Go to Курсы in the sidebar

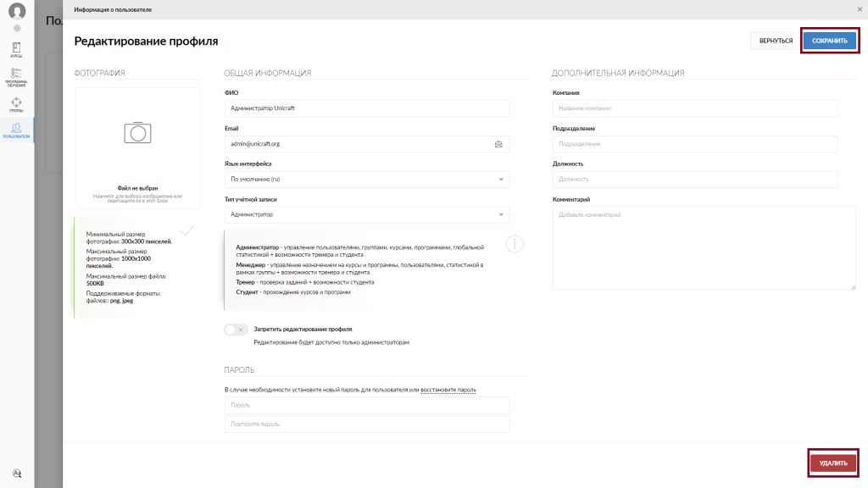coord(17,50)
